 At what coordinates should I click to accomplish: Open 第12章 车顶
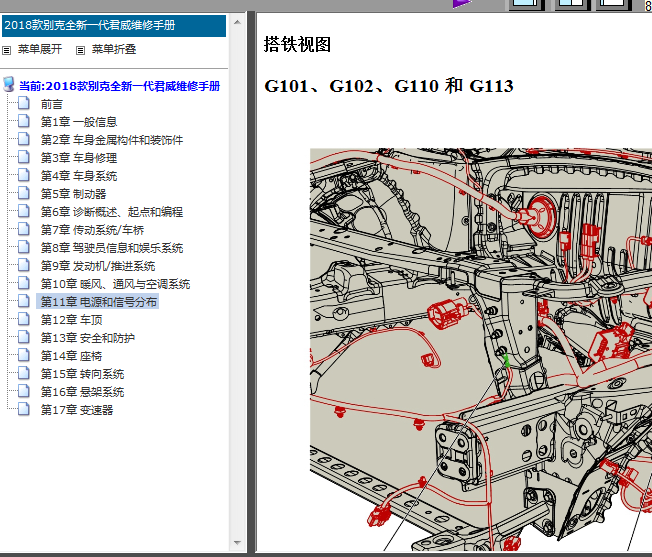pyautogui.click(x=72, y=320)
